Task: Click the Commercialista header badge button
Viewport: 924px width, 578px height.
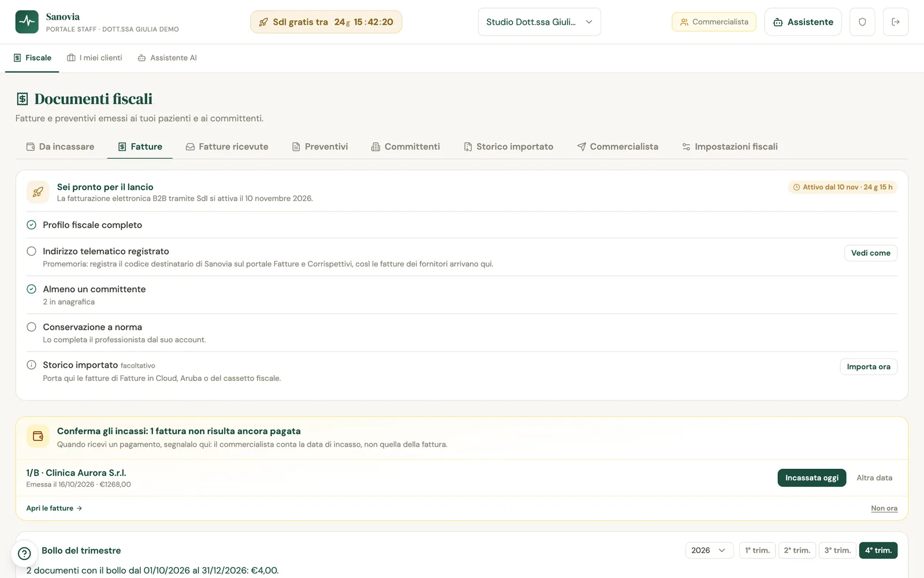Action: [x=714, y=22]
